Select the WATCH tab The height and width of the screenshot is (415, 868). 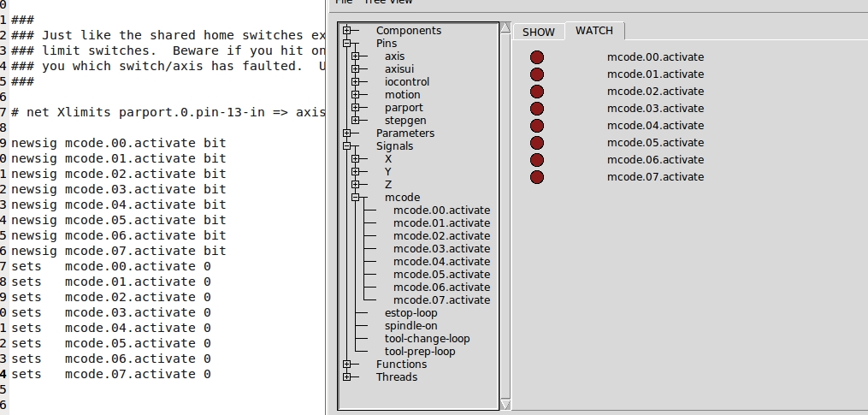(x=594, y=31)
